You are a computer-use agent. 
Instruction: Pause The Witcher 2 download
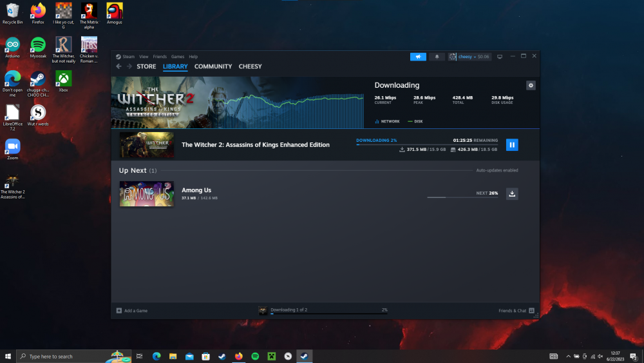coord(512,144)
